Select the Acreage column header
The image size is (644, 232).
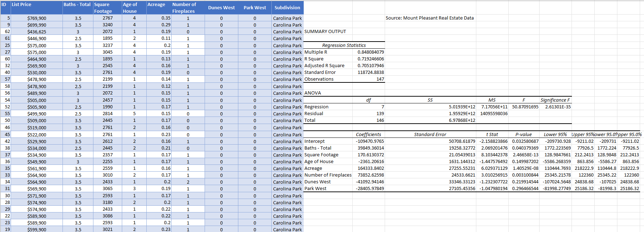point(159,7)
